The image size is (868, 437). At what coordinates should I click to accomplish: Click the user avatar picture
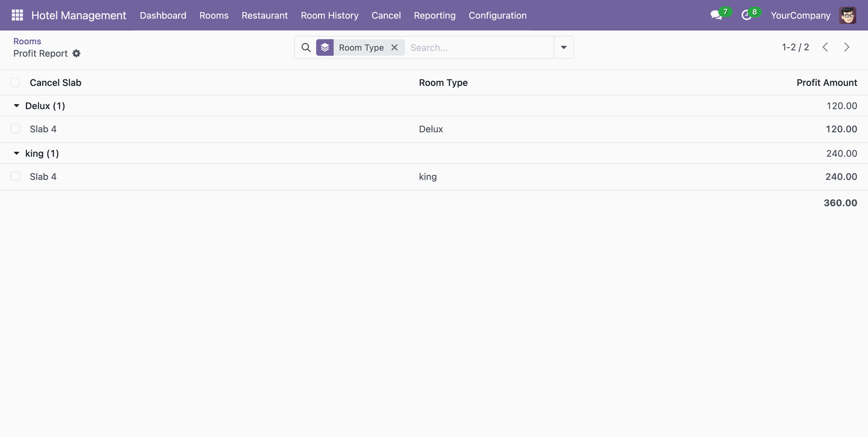coord(847,15)
